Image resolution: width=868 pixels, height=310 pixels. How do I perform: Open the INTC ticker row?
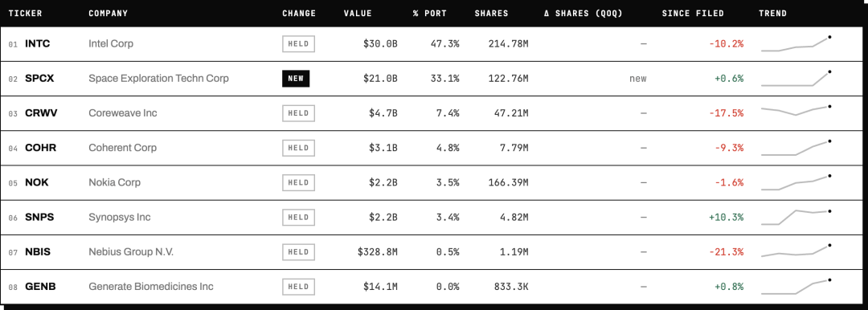coord(434,43)
